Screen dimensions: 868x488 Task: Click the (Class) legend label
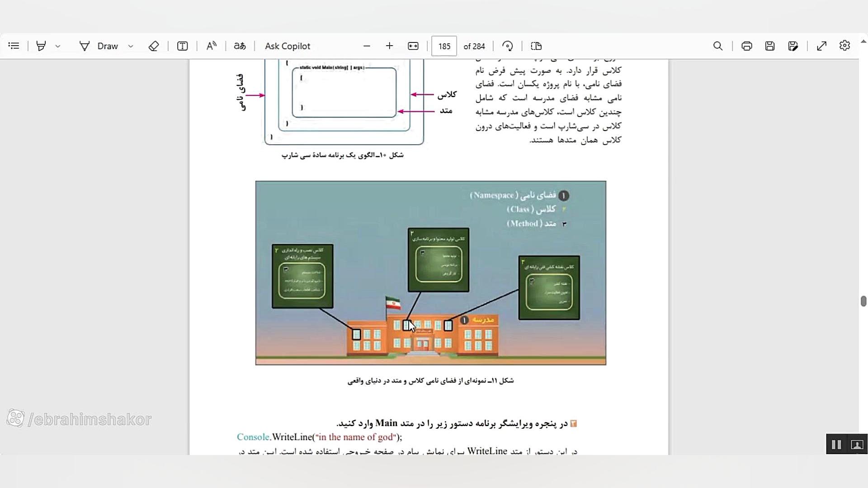(x=531, y=209)
